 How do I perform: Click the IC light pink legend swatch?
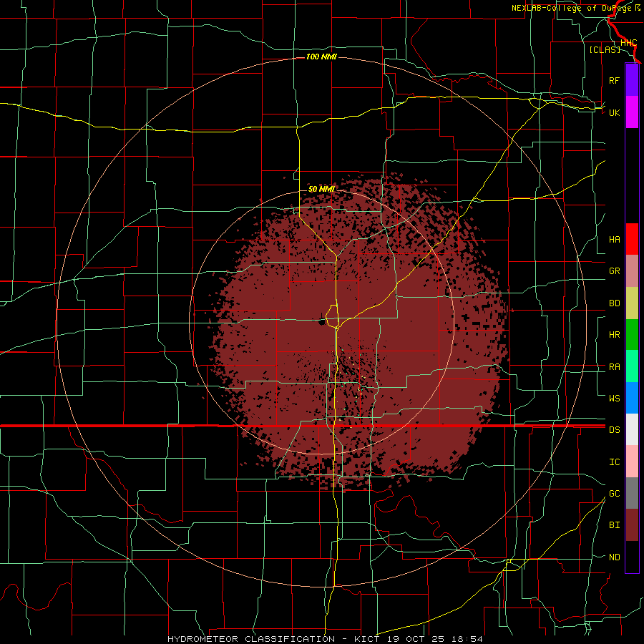[x=632, y=462]
